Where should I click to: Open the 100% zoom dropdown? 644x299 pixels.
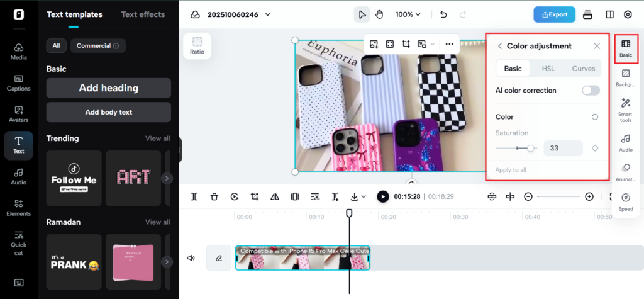pyautogui.click(x=408, y=14)
